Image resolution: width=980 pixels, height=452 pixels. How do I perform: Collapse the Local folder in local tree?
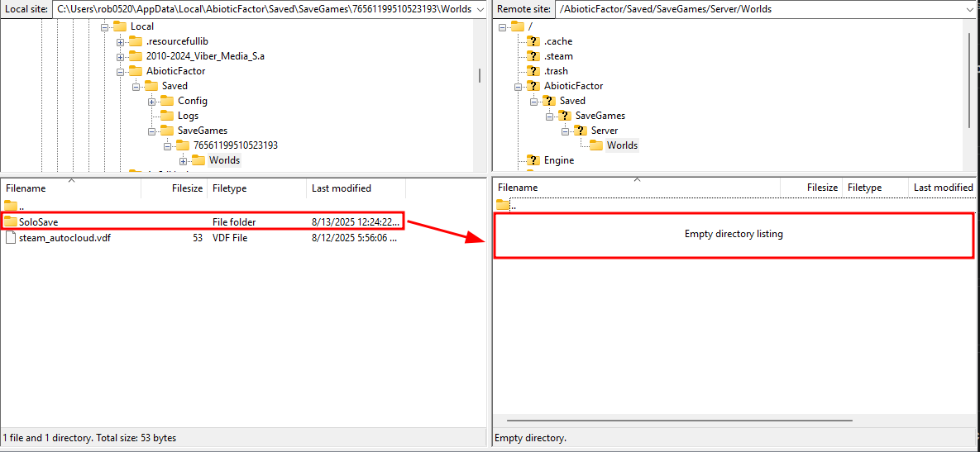tap(104, 26)
